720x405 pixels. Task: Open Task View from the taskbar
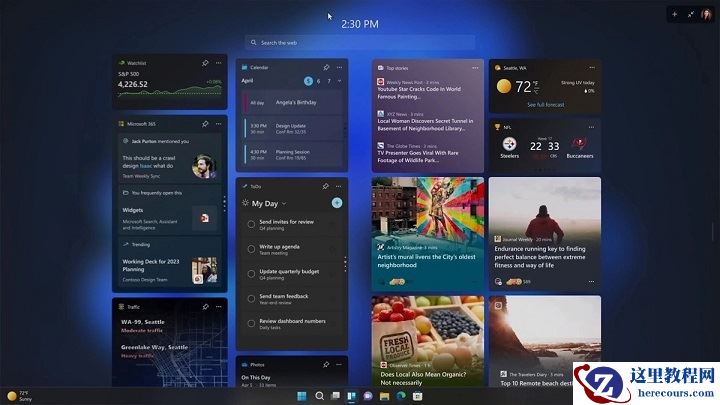coord(336,396)
